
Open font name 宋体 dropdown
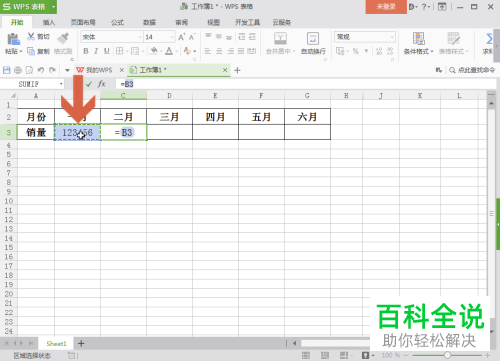[x=140, y=37]
